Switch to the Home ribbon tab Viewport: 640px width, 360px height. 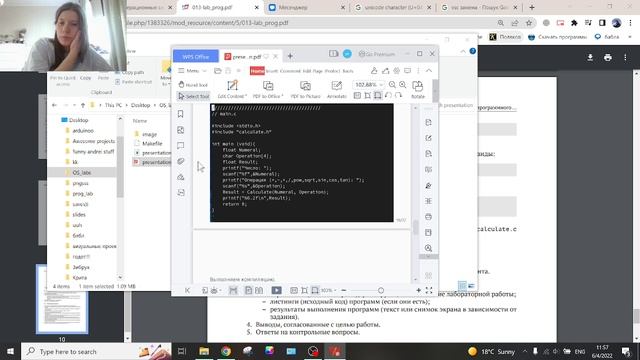[257, 71]
